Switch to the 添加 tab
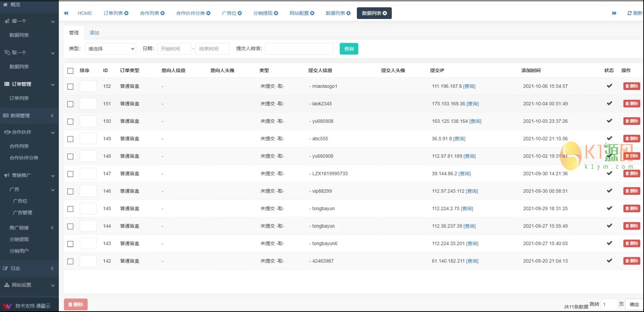The image size is (644, 312). coord(95,33)
